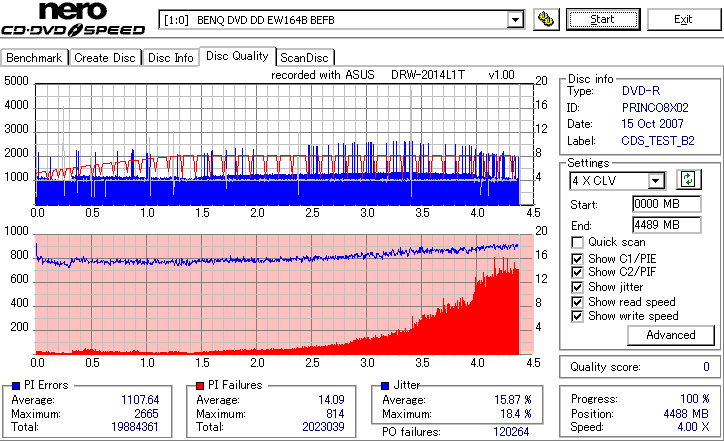Click the disc type DVD-R value

(x=641, y=91)
